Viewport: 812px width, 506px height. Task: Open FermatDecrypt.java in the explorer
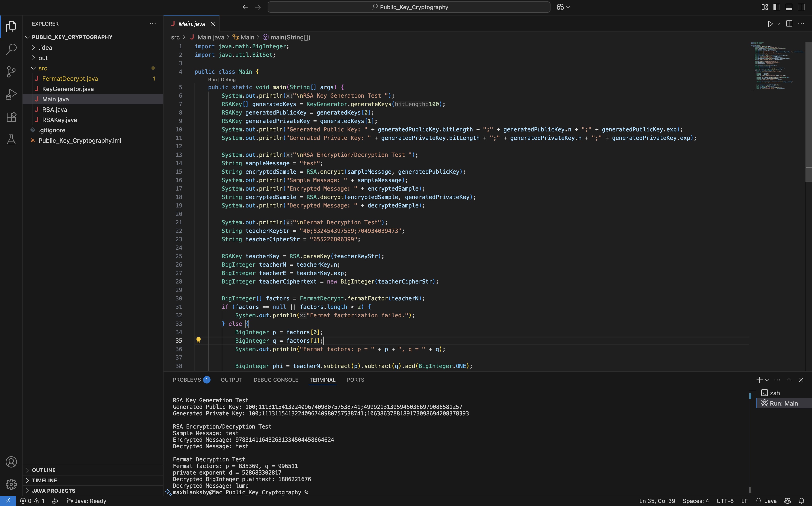pos(70,79)
